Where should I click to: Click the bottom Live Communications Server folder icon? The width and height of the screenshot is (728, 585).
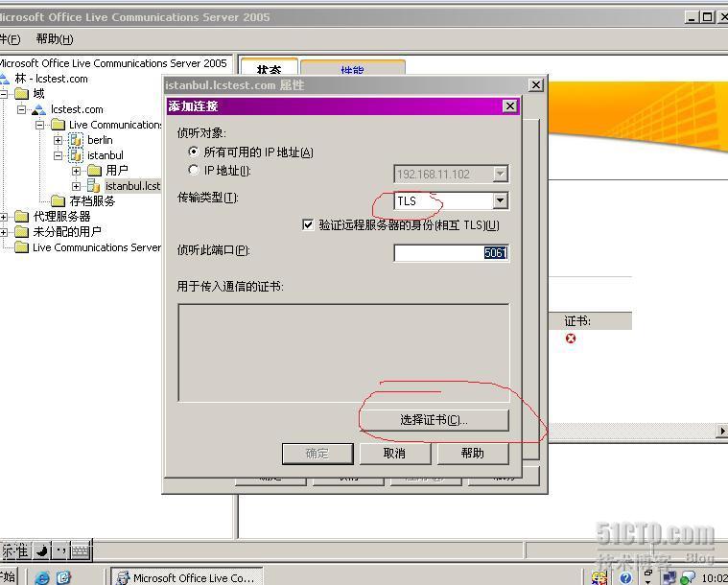point(21,247)
